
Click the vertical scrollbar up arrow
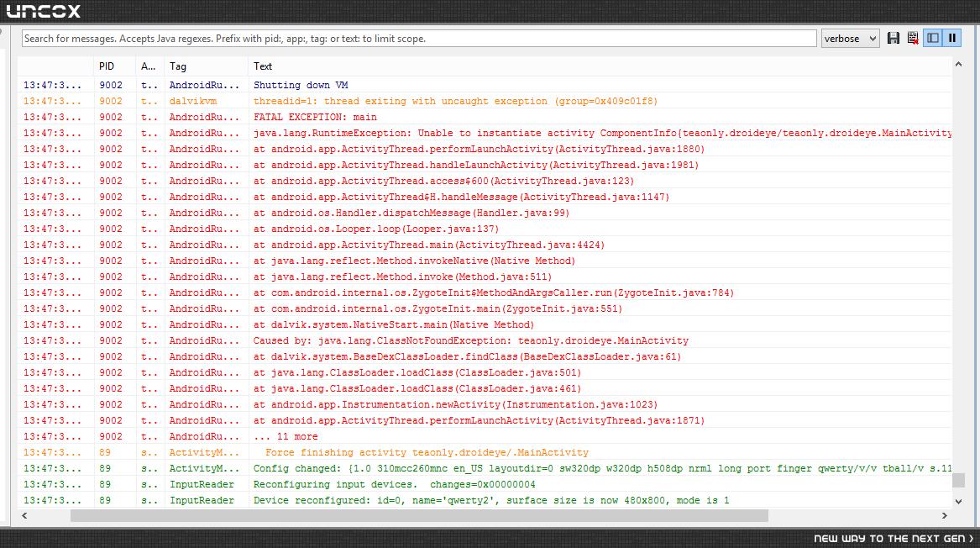point(958,64)
